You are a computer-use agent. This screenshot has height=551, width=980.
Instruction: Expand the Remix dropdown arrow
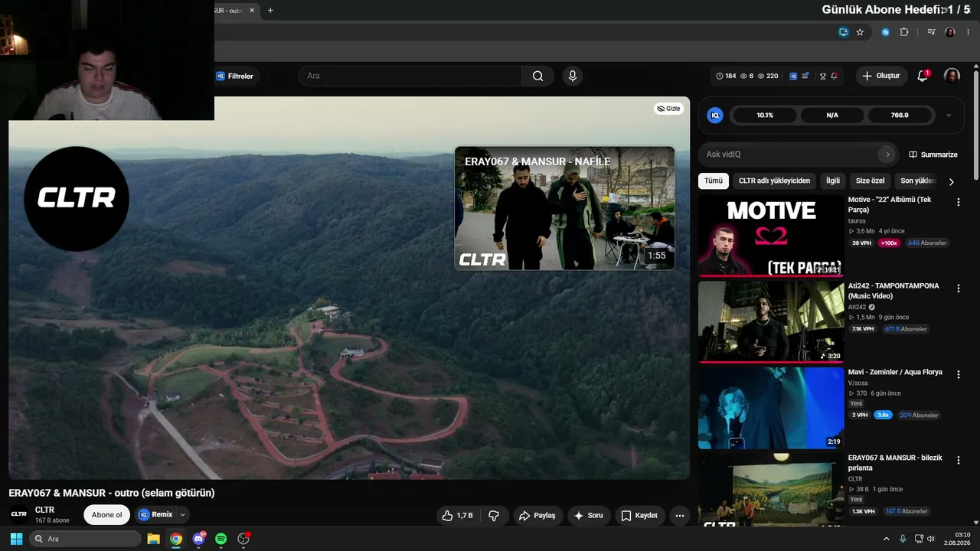(x=182, y=515)
